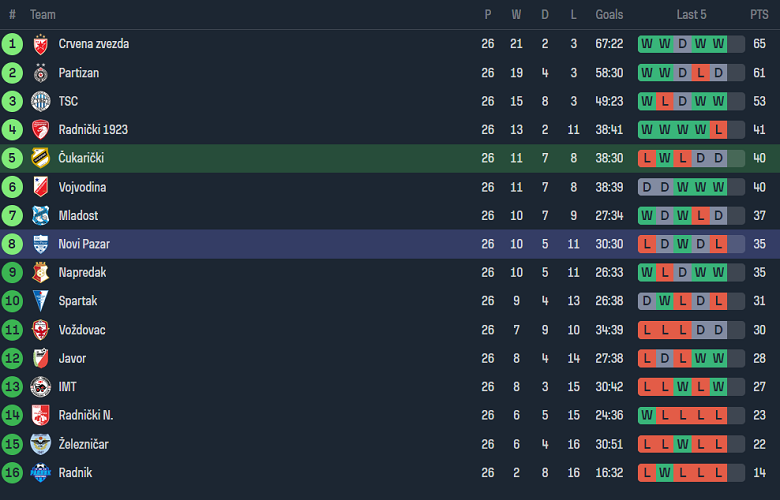Screen dimensions: 780x500
Task: Open Radnički 1923 team link
Action: [x=93, y=130]
